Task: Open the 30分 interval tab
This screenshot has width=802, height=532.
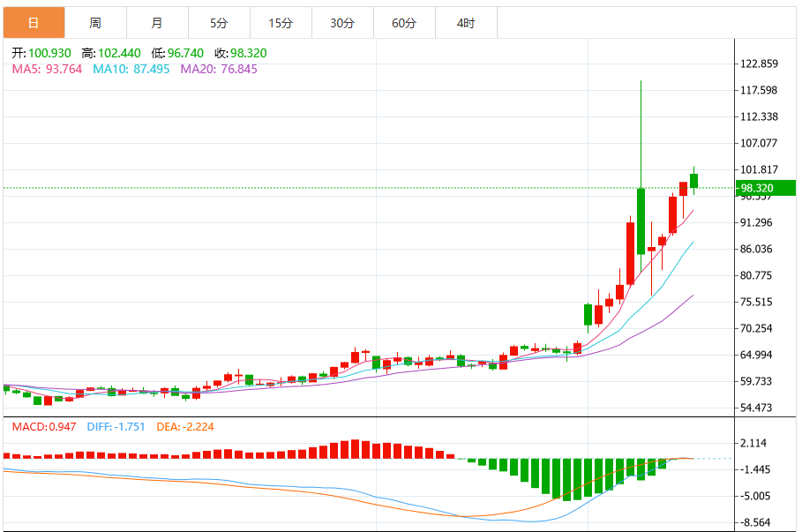Action: point(342,23)
